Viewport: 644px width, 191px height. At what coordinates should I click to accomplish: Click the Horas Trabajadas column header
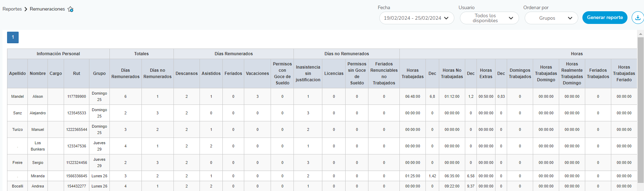412,74
